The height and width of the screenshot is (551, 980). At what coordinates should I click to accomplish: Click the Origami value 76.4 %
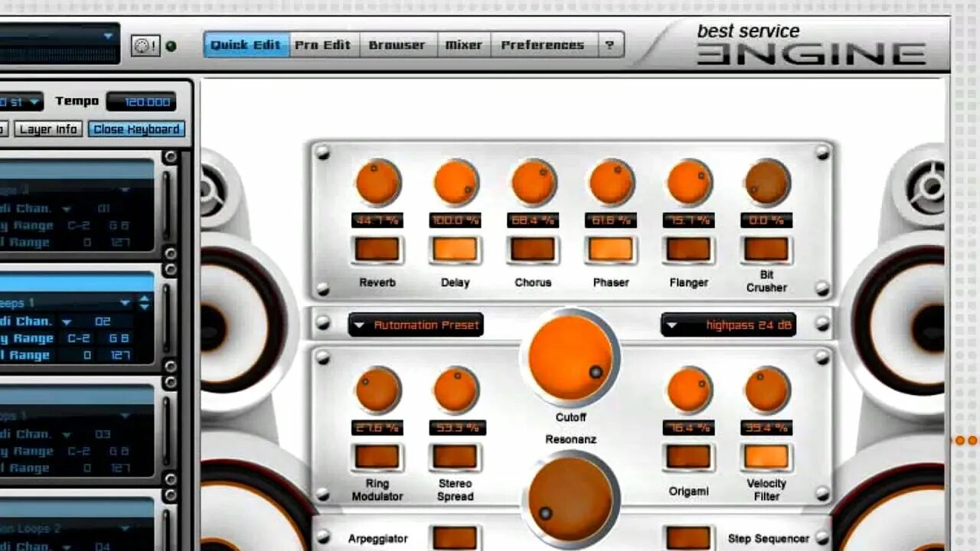(x=689, y=428)
